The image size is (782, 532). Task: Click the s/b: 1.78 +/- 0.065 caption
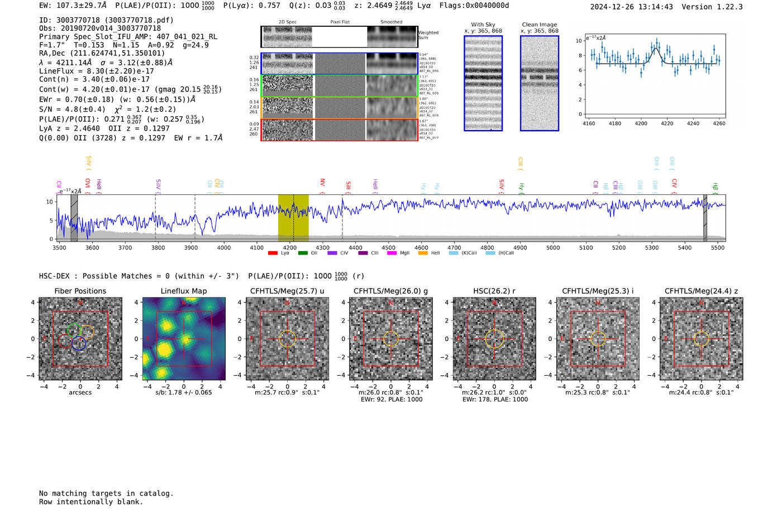(x=184, y=392)
